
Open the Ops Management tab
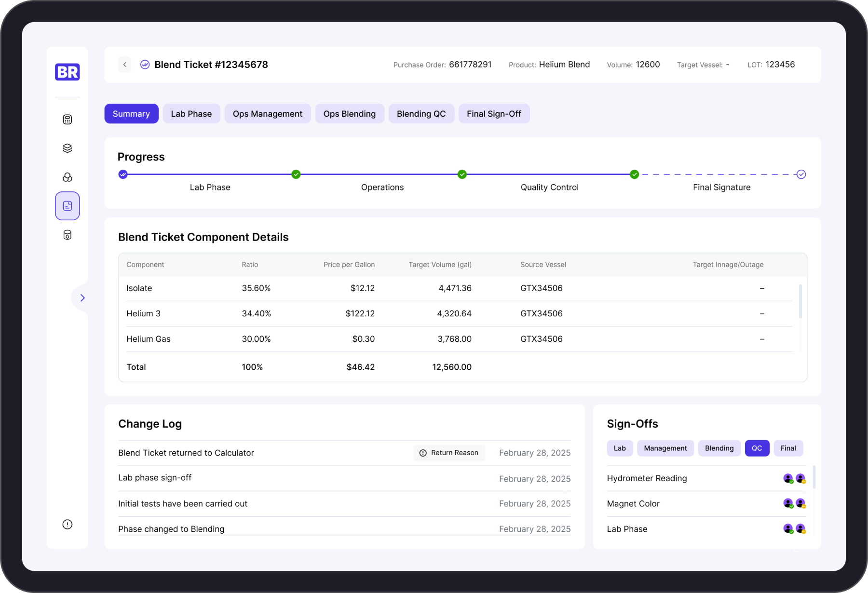pos(268,114)
